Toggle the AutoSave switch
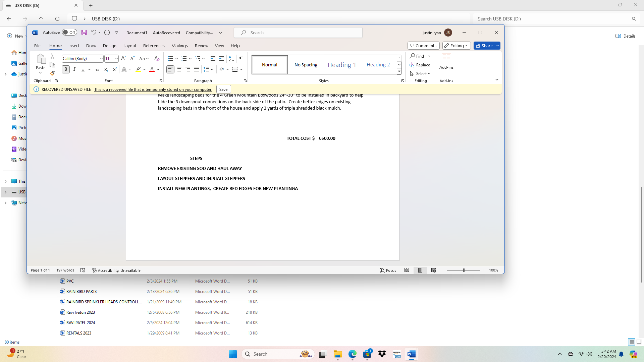 tap(69, 33)
